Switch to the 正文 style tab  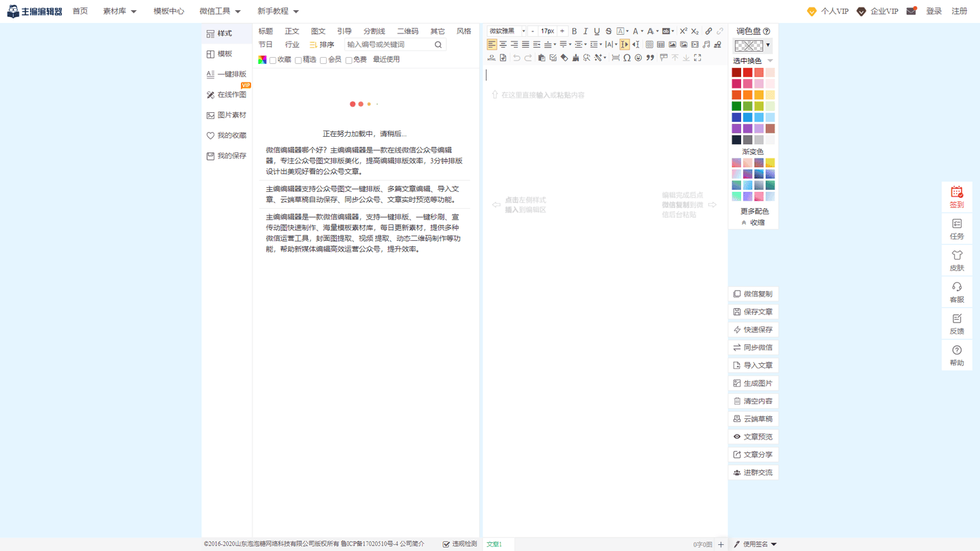(x=292, y=31)
